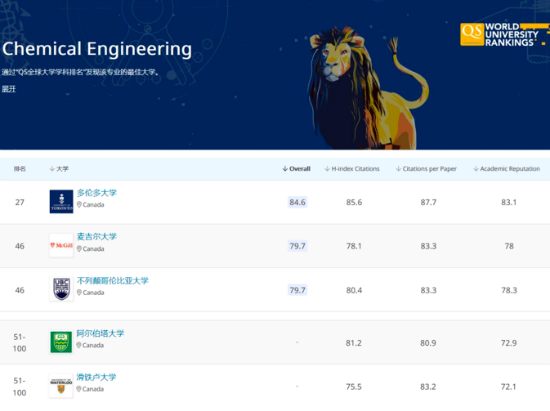The width and height of the screenshot is (550, 411).
Task: Sort by Academic Reputation column
Action: coord(507,169)
